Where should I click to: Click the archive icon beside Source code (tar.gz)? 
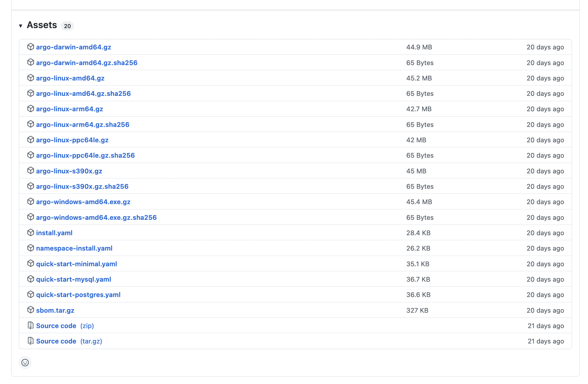click(30, 341)
